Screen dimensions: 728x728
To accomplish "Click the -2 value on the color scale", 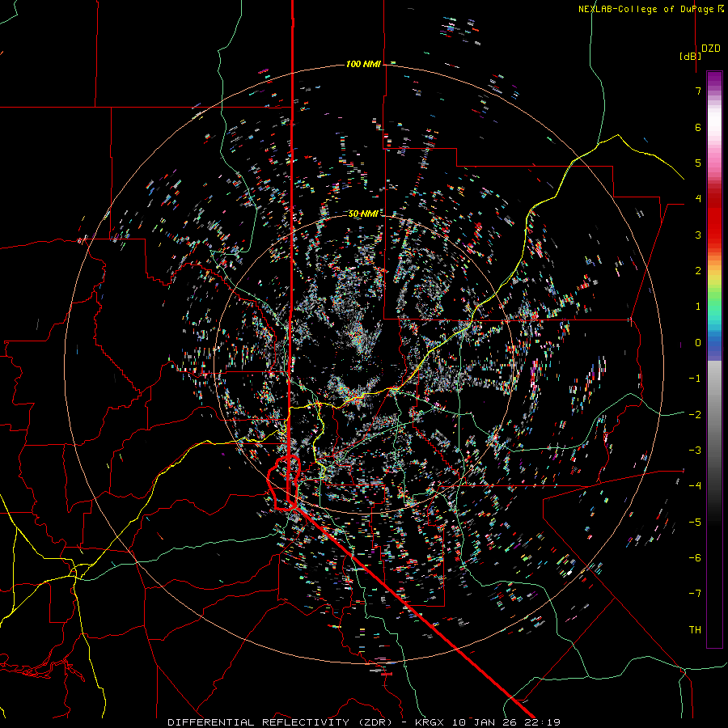I will pos(695,414).
